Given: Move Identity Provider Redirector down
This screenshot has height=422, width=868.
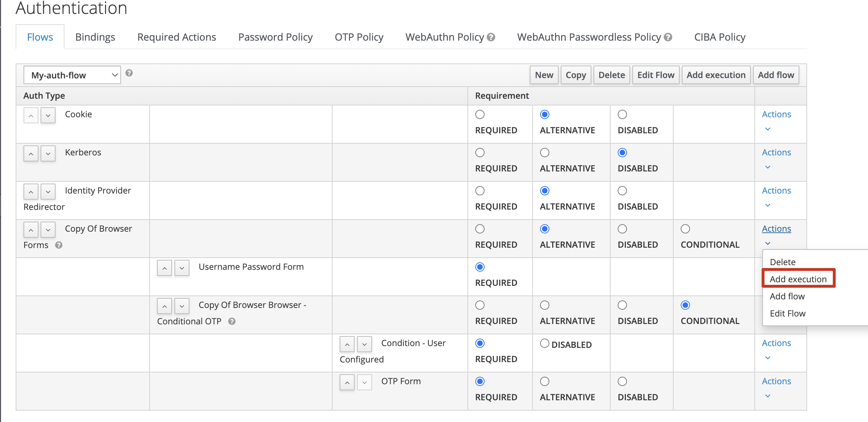Looking at the screenshot, I should 48,192.
